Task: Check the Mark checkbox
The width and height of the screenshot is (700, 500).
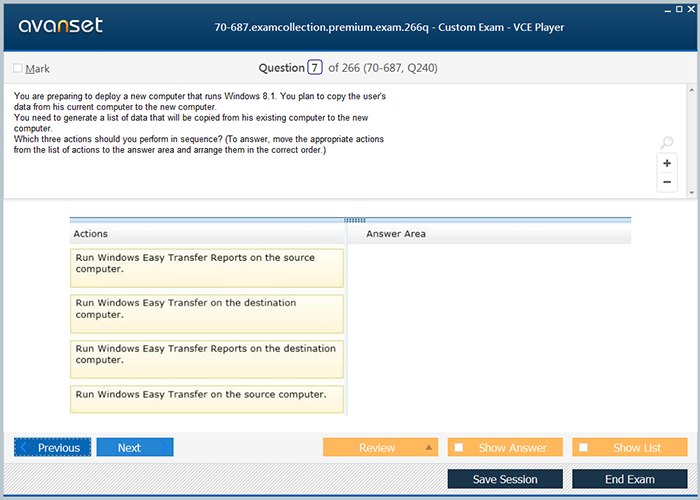Action: pyautogui.click(x=18, y=68)
